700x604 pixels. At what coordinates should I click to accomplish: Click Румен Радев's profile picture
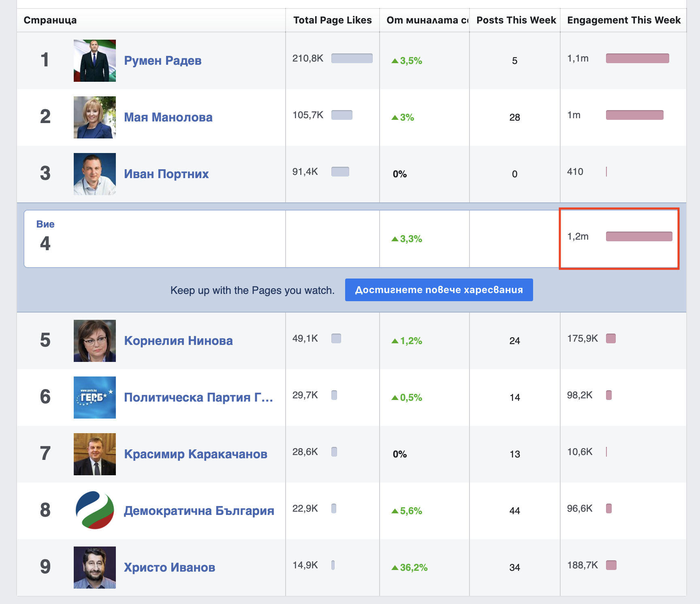coord(94,61)
